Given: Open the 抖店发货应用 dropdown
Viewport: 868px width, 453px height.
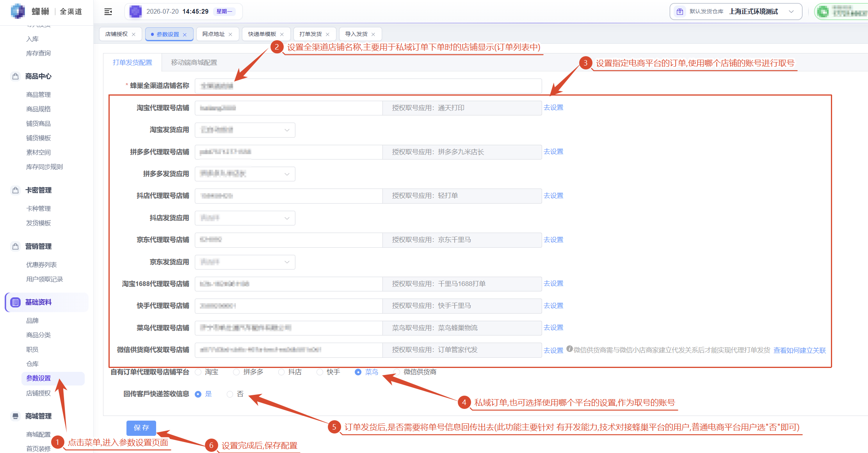Looking at the screenshot, I should pyautogui.click(x=245, y=218).
